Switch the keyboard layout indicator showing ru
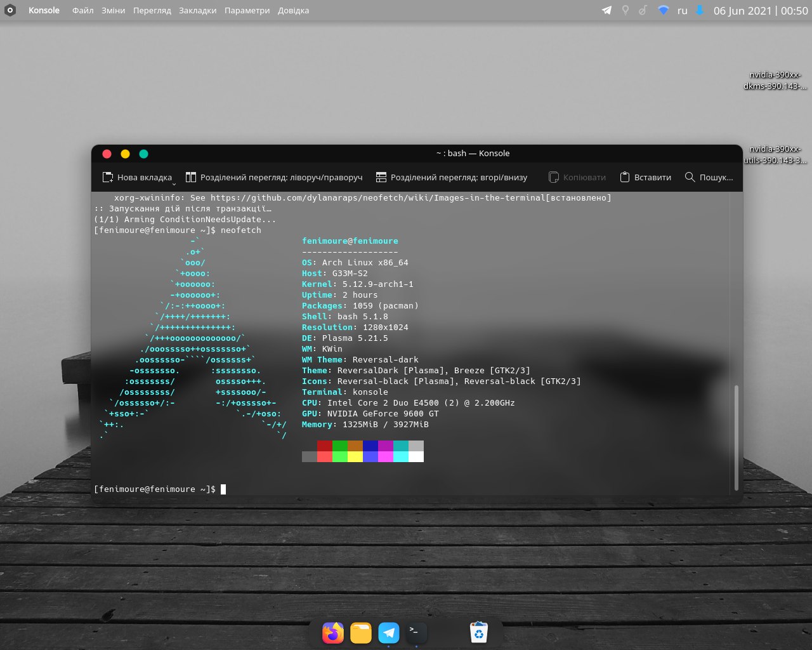 pyautogui.click(x=683, y=11)
